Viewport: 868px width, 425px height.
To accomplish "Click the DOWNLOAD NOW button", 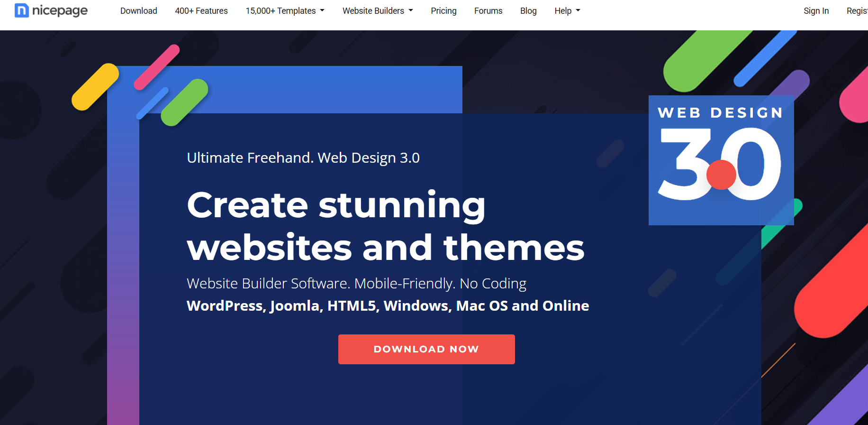I will click(426, 349).
